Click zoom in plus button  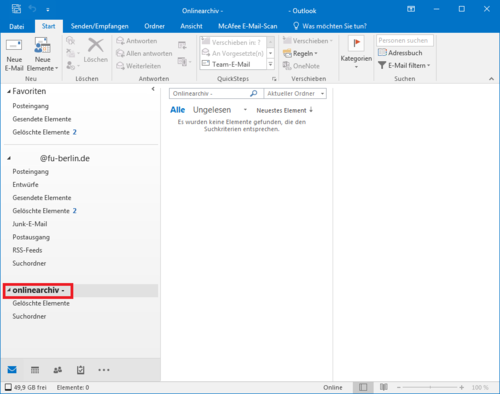(462, 387)
